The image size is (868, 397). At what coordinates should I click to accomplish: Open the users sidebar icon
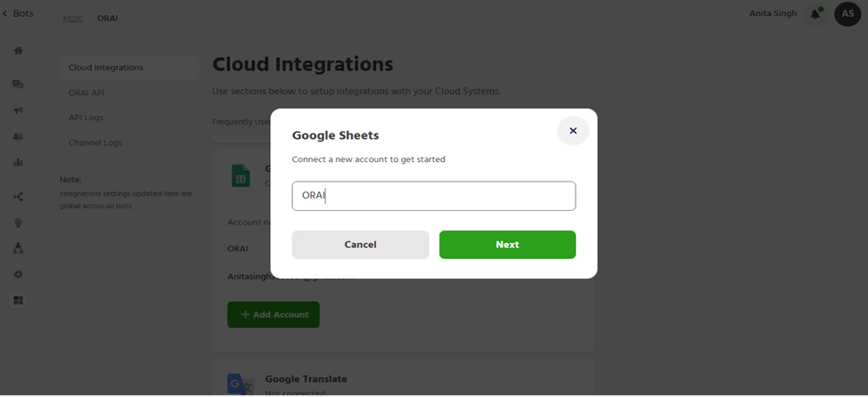pyautogui.click(x=18, y=137)
